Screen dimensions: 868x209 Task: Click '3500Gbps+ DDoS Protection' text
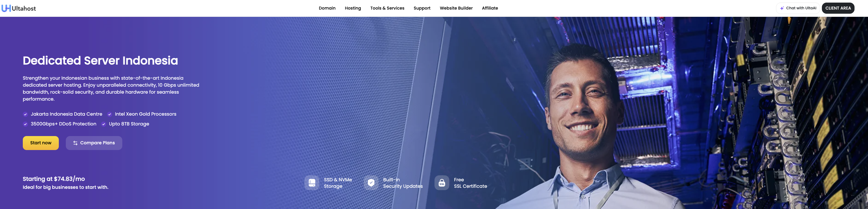point(63,124)
